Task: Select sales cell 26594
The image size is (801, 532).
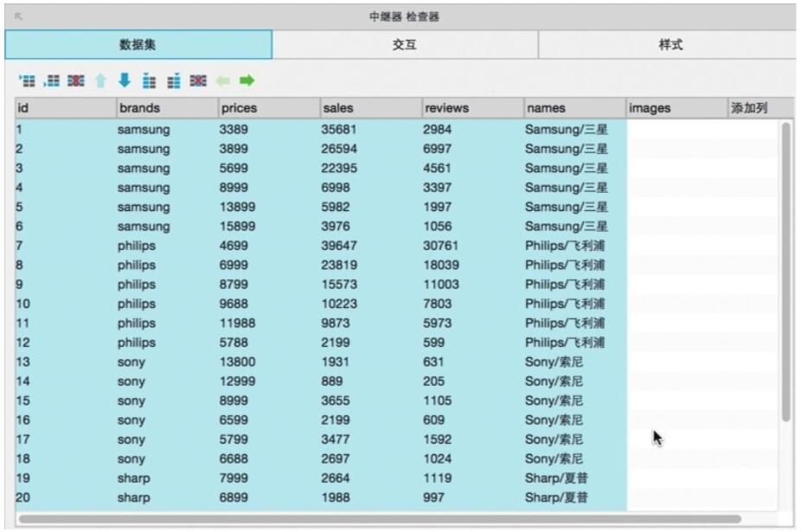Action: (339, 149)
